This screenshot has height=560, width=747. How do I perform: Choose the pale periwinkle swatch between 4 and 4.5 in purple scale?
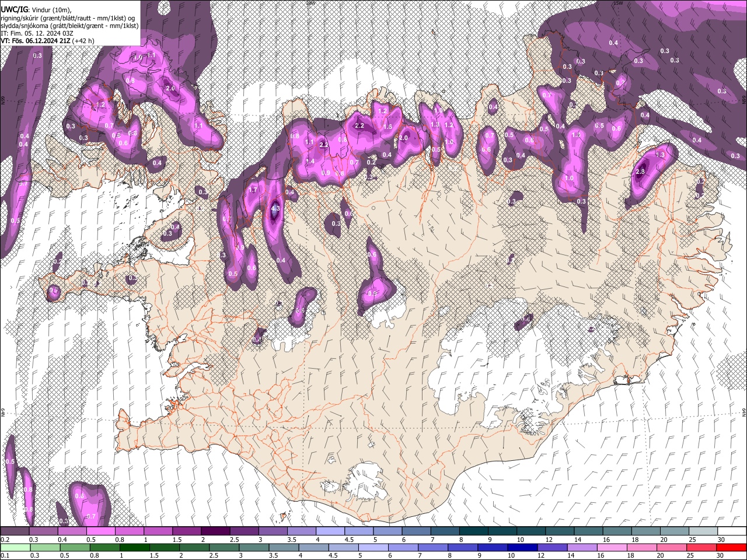tap(330, 531)
